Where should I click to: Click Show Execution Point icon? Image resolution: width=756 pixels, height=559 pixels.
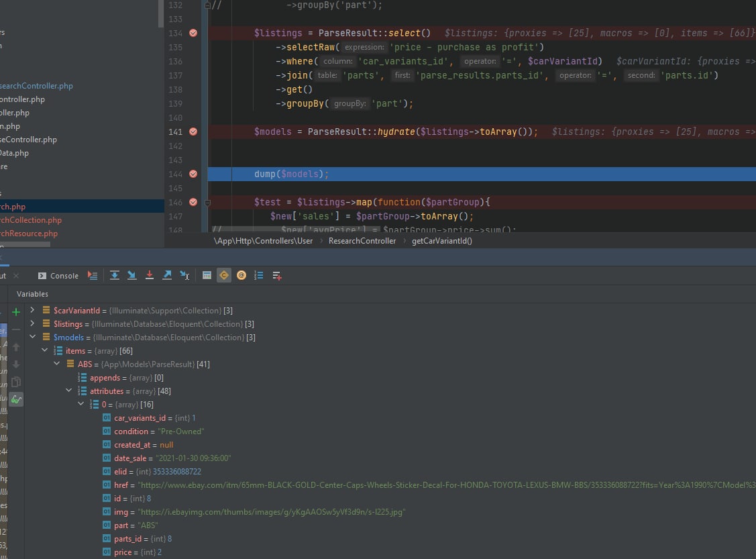(93, 275)
